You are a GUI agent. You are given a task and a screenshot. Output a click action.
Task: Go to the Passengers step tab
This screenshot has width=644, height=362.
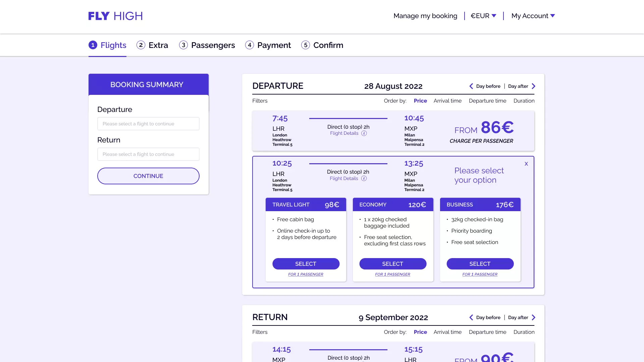(x=207, y=45)
